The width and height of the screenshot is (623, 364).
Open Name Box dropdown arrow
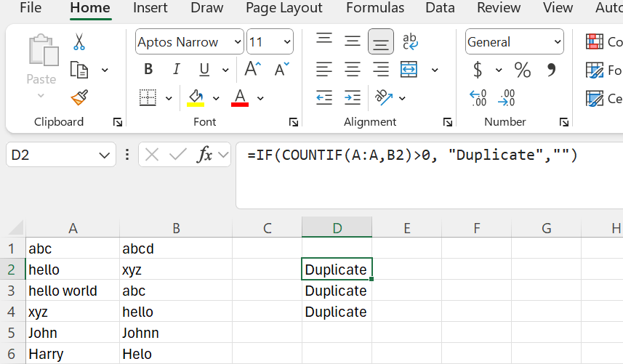104,155
